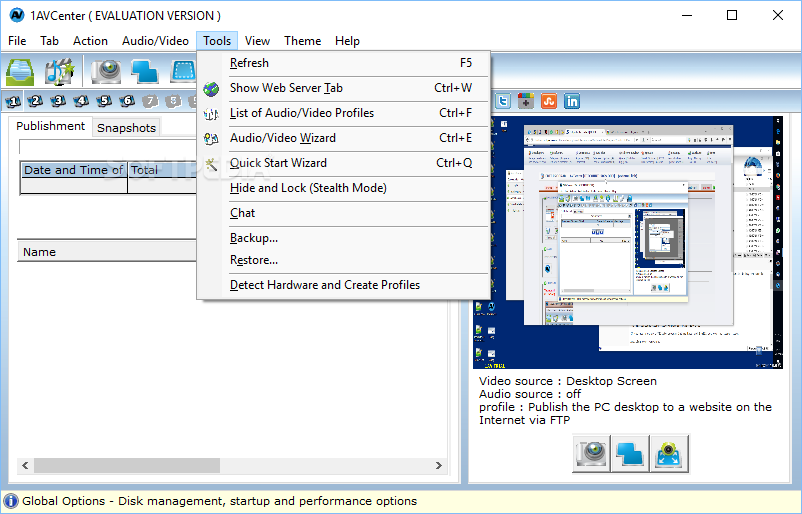
Task: Click the camera button below the preview
Action: (x=591, y=454)
